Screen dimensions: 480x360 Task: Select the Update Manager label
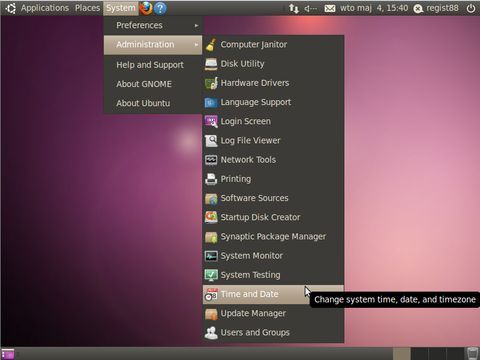coord(253,314)
